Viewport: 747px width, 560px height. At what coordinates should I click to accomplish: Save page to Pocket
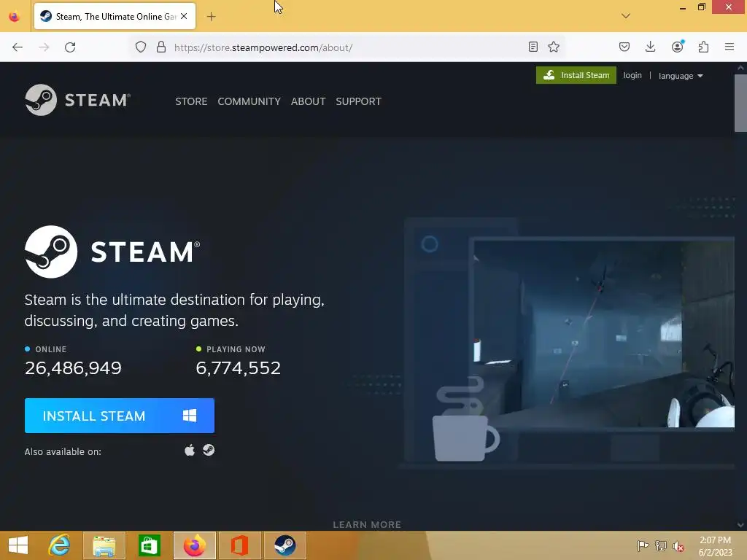point(624,47)
